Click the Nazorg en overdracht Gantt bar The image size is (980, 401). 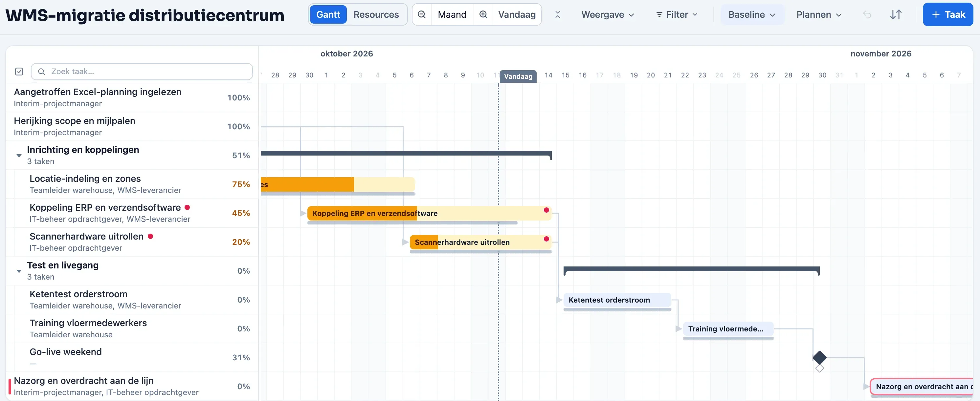tap(922, 387)
